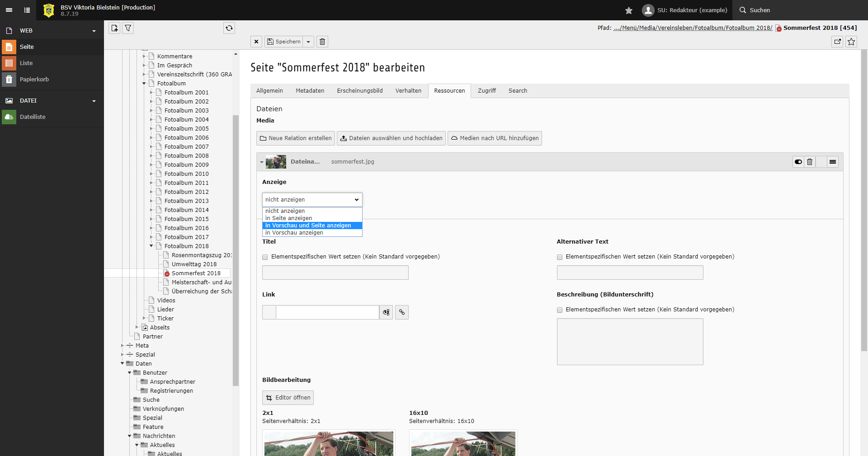Click the trash icon next to Speichern
Screen dimensions: 868x456
pyautogui.click(x=322, y=42)
